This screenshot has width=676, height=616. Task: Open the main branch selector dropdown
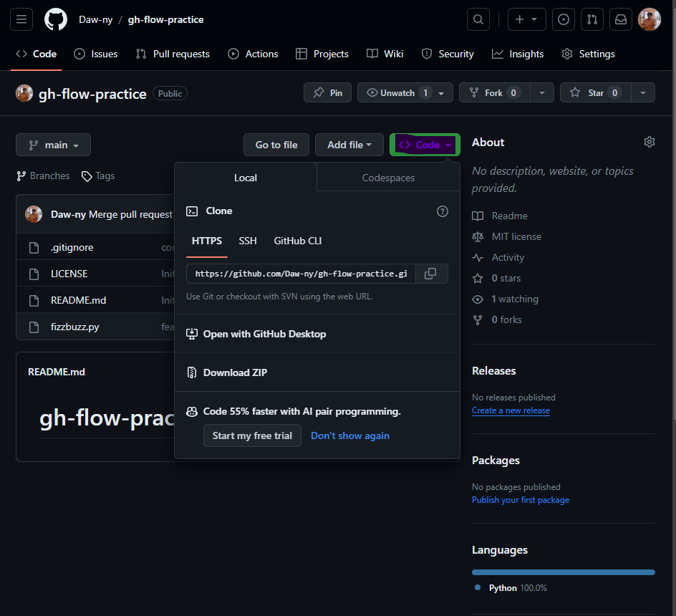pos(54,145)
